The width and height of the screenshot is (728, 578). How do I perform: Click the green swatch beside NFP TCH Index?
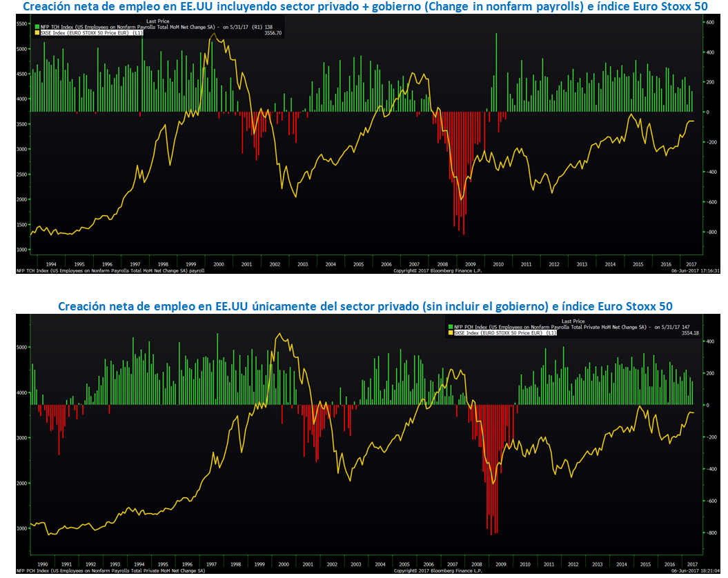click(37, 28)
